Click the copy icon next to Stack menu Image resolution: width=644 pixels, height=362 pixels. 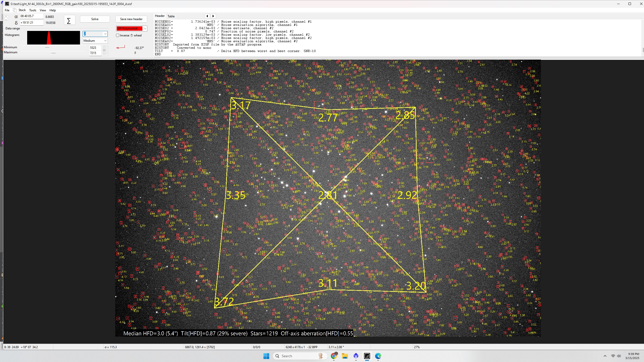tap(15, 10)
